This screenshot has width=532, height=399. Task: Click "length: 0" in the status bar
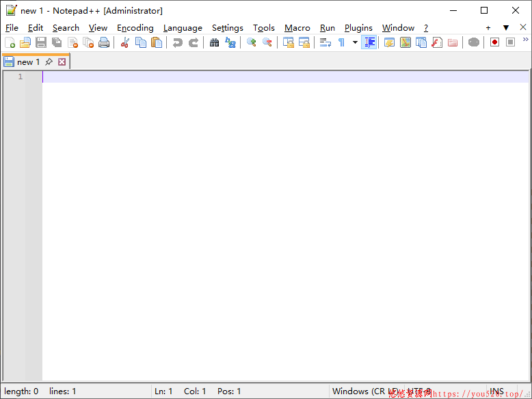(21, 391)
